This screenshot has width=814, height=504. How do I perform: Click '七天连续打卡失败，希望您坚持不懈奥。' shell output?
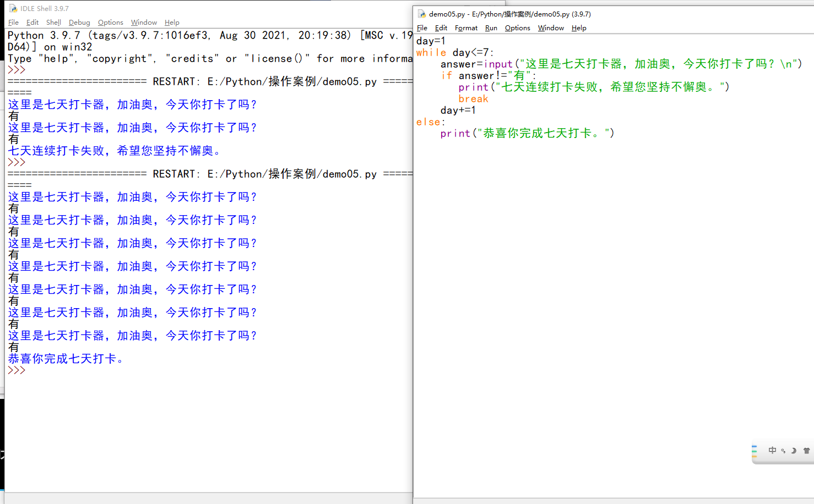click(115, 151)
